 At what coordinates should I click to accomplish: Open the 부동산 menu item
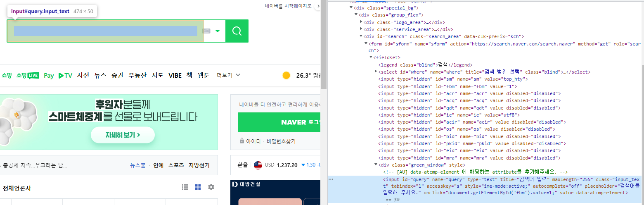[137, 75]
